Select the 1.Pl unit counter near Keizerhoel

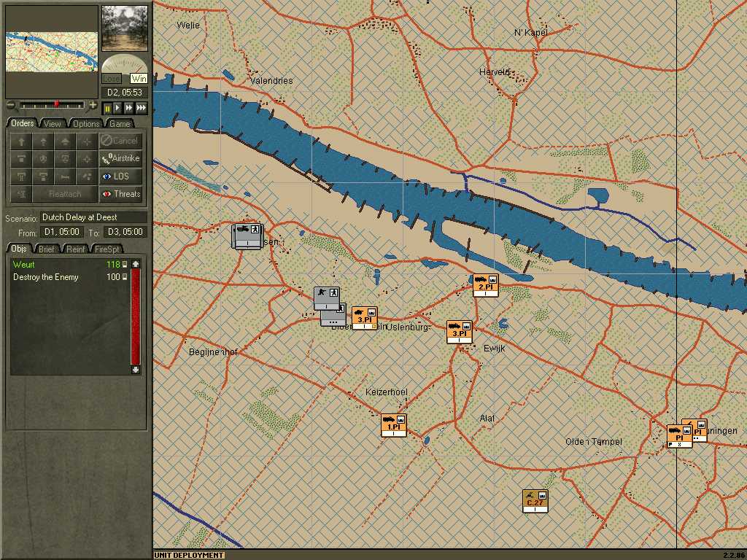click(393, 425)
